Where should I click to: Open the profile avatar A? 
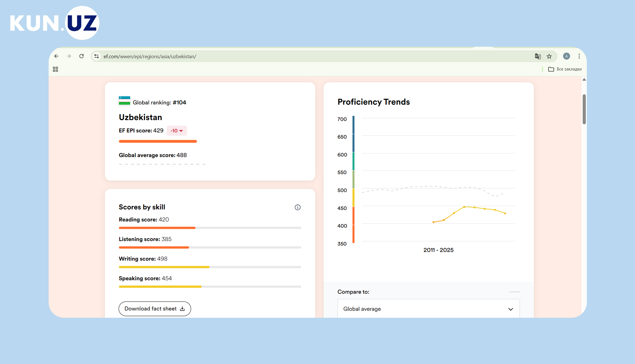pyautogui.click(x=566, y=56)
